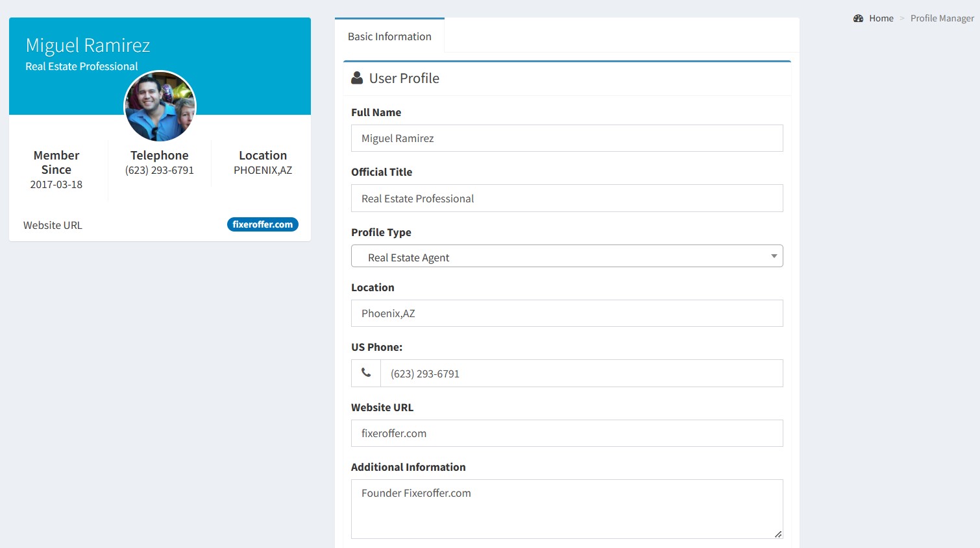This screenshot has height=548, width=980.
Task: Click the Member Since date 2017-03-18
Action: 56,184
